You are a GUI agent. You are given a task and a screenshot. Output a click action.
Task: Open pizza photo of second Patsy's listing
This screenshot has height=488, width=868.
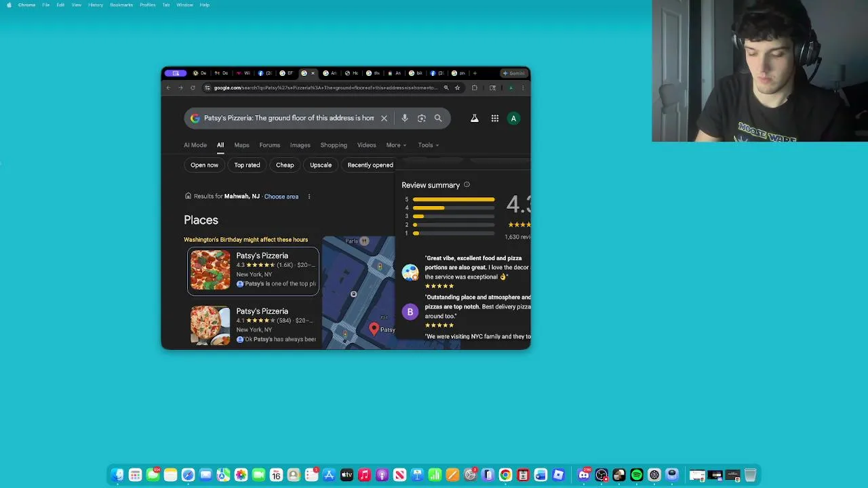click(210, 325)
